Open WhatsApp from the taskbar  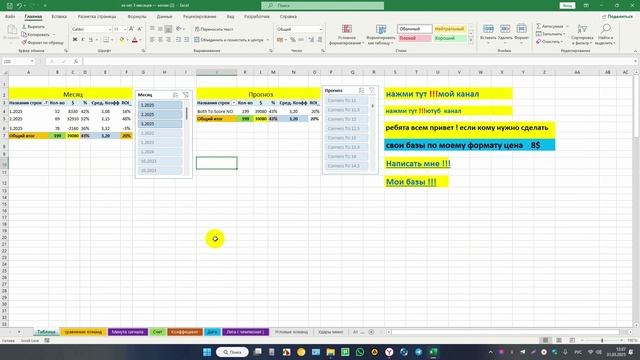[360, 352]
